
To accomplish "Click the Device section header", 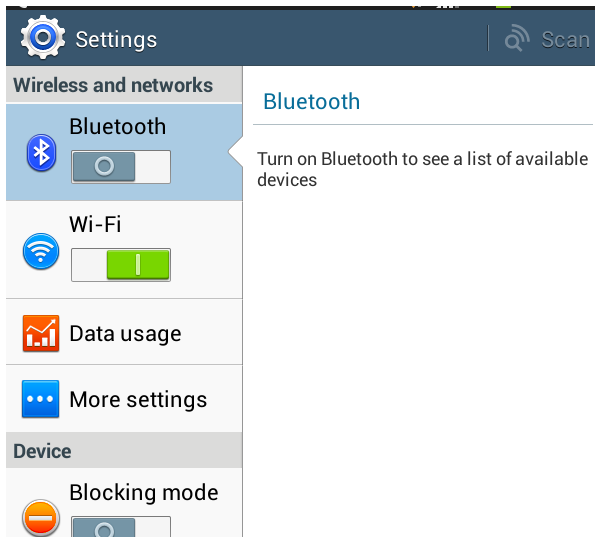I will [124, 450].
